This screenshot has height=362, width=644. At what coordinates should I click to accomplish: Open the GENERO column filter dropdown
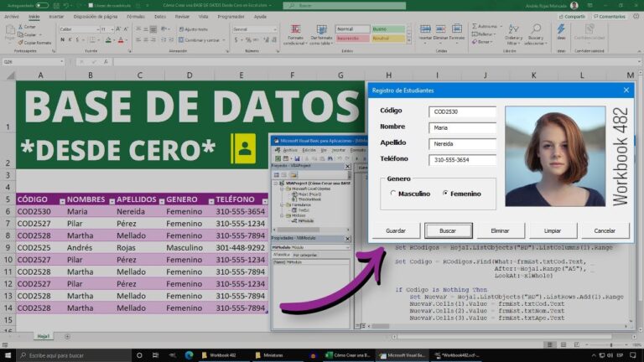(211, 201)
